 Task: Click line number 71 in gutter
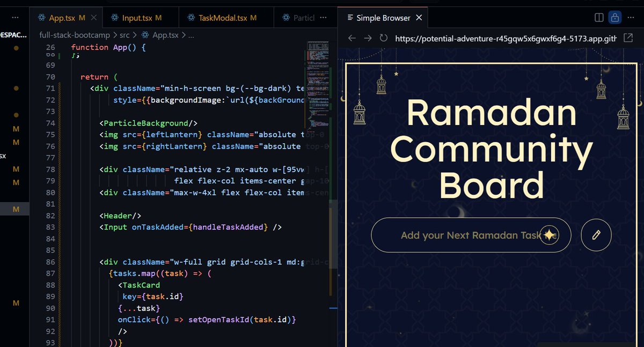[x=50, y=88]
